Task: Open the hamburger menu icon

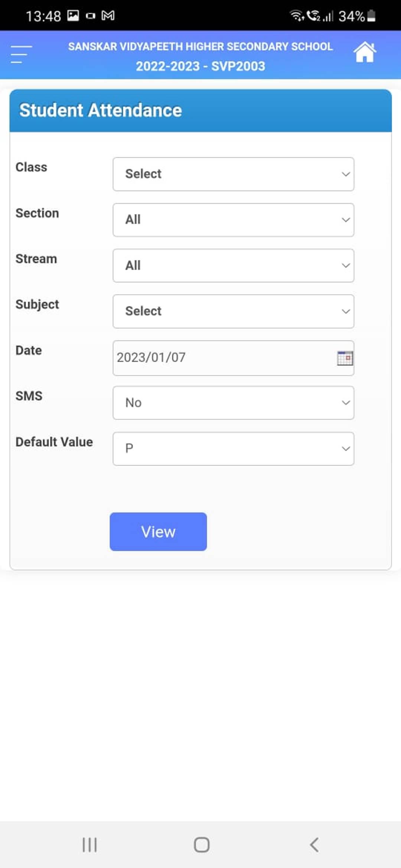Action: pos(21,54)
